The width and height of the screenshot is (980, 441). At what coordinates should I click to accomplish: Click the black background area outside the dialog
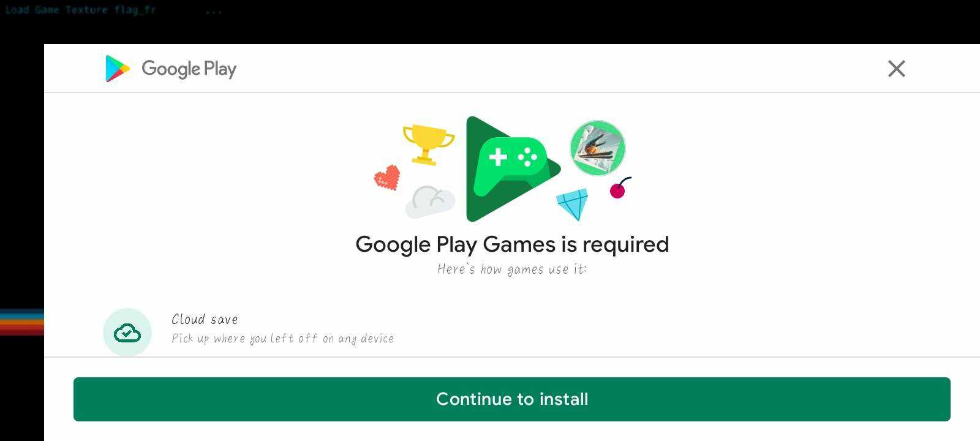(21, 184)
